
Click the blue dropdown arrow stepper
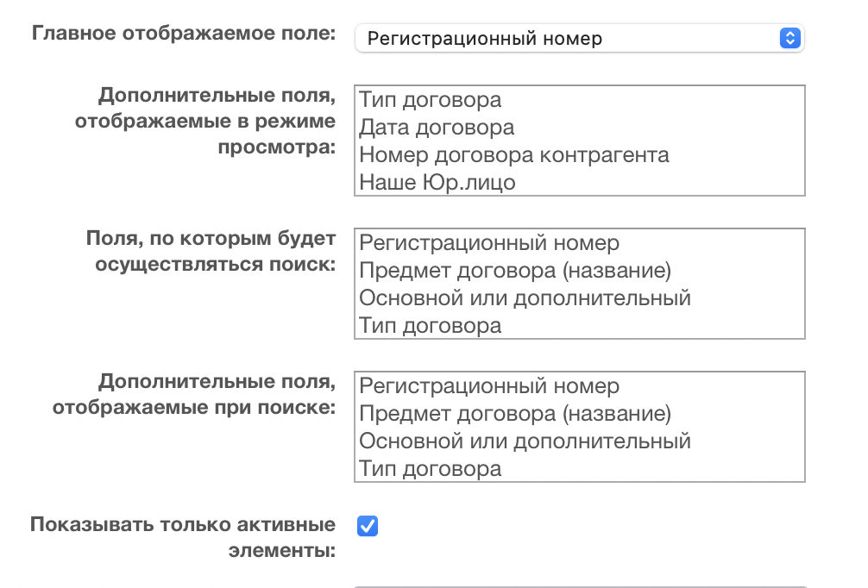point(789,38)
